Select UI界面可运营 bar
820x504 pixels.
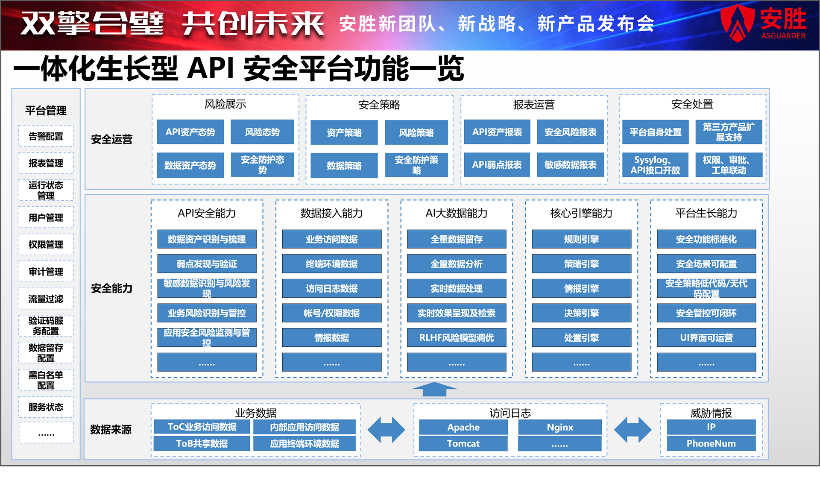(706, 337)
